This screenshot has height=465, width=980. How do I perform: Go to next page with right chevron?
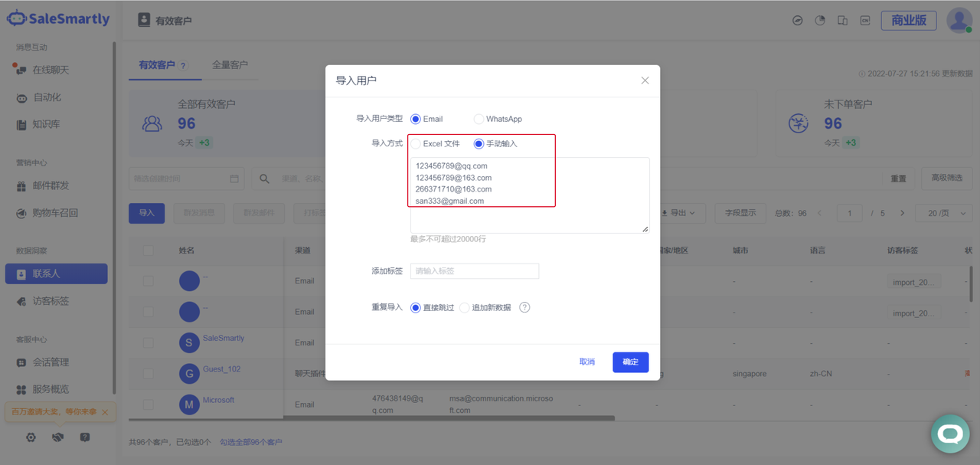[903, 213]
